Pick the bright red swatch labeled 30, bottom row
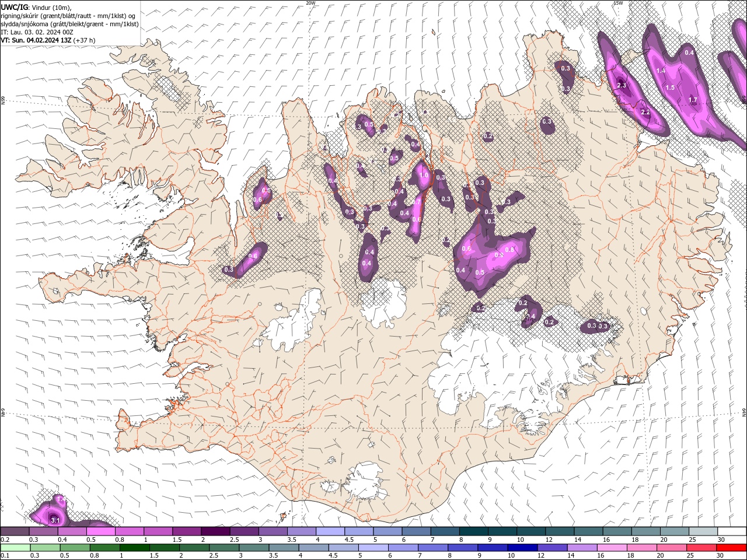 732,548
